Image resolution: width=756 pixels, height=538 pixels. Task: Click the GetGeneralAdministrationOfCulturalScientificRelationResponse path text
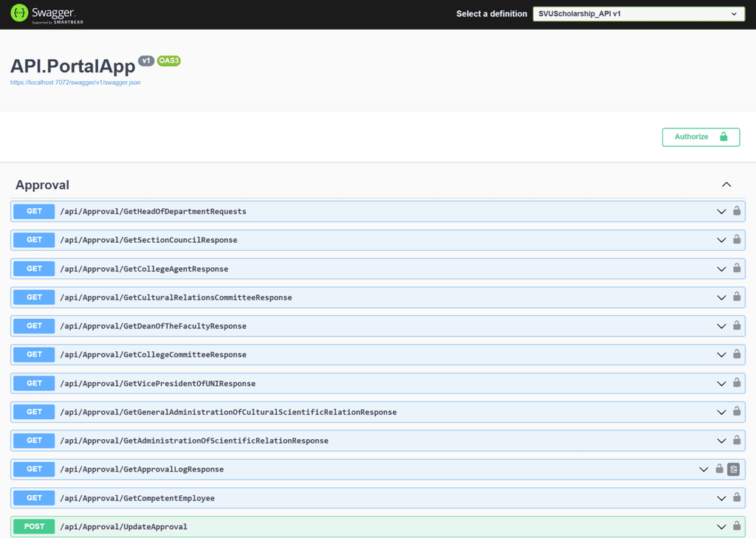click(229, 413)
